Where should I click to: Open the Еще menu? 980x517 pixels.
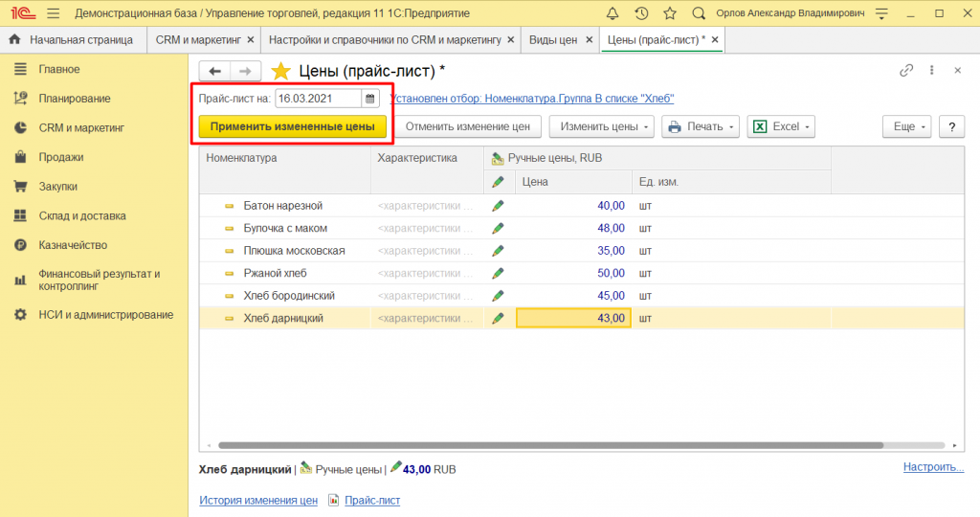[x=905, y=126]
